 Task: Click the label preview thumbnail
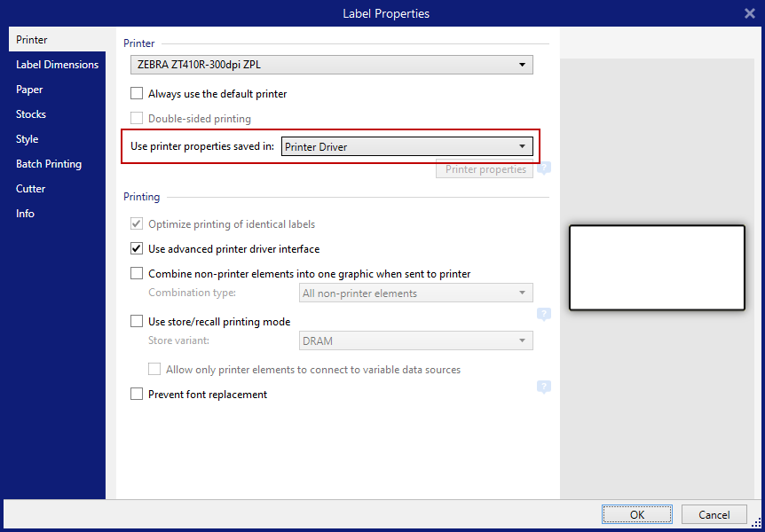(657, 267)
